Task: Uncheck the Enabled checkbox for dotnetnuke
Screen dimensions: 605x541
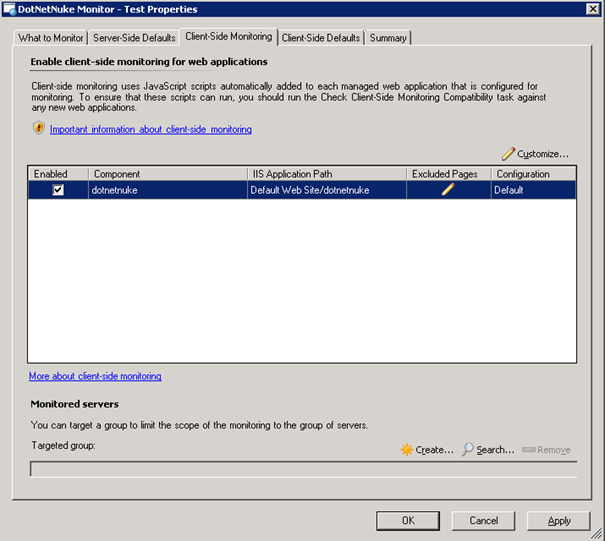Action: [58, 190]
